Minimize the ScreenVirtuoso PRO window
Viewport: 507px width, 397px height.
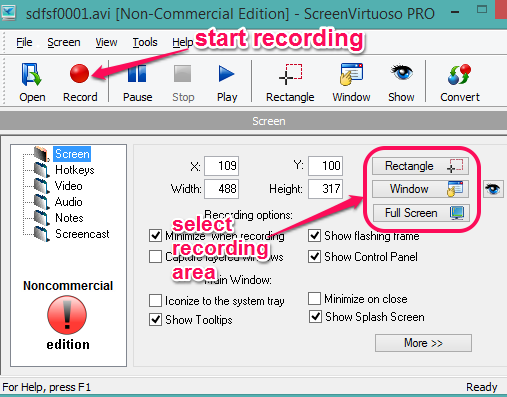point(455,12)
